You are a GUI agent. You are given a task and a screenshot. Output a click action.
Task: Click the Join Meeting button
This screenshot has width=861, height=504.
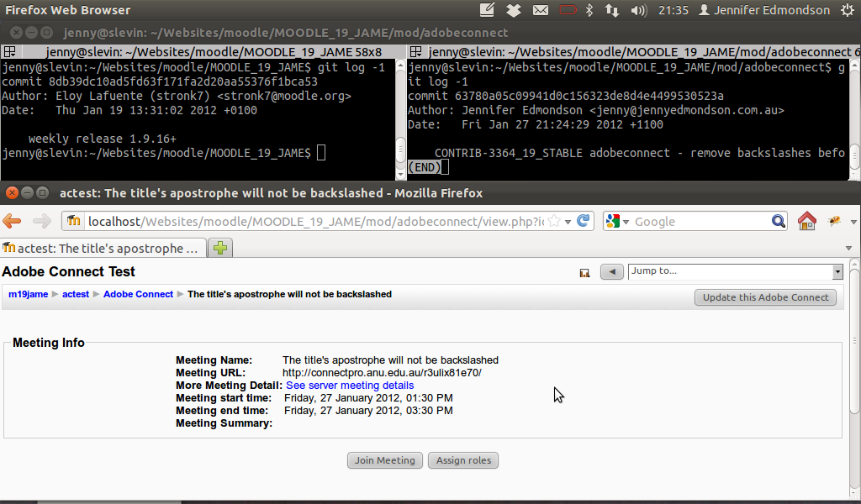click(385, 460)
